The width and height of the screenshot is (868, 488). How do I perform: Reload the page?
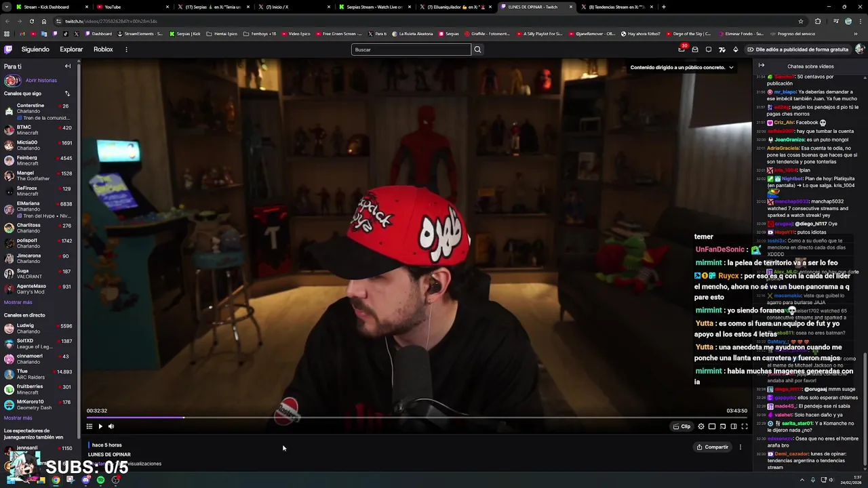point(31,21)
